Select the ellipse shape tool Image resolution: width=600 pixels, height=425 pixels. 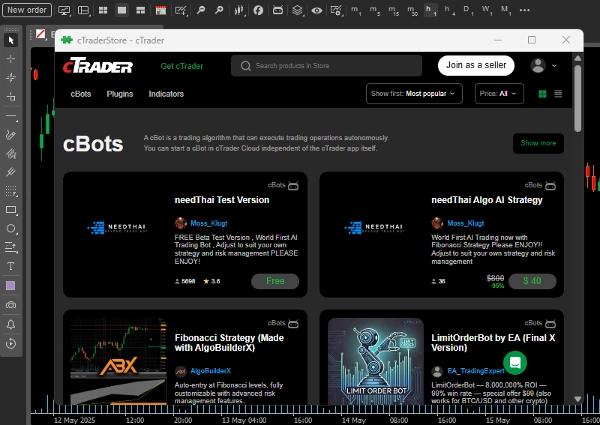coord(11,229)
